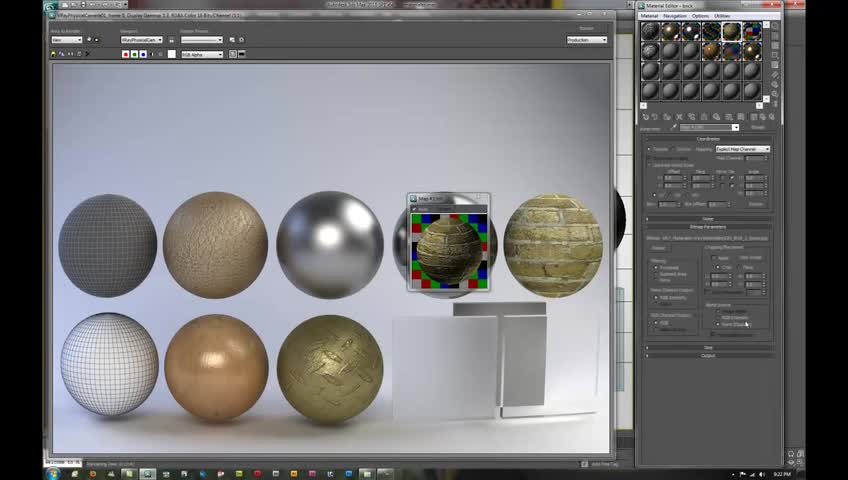Open Material menu in Material Editor
848x480 pixels.
tap(649, 16)
